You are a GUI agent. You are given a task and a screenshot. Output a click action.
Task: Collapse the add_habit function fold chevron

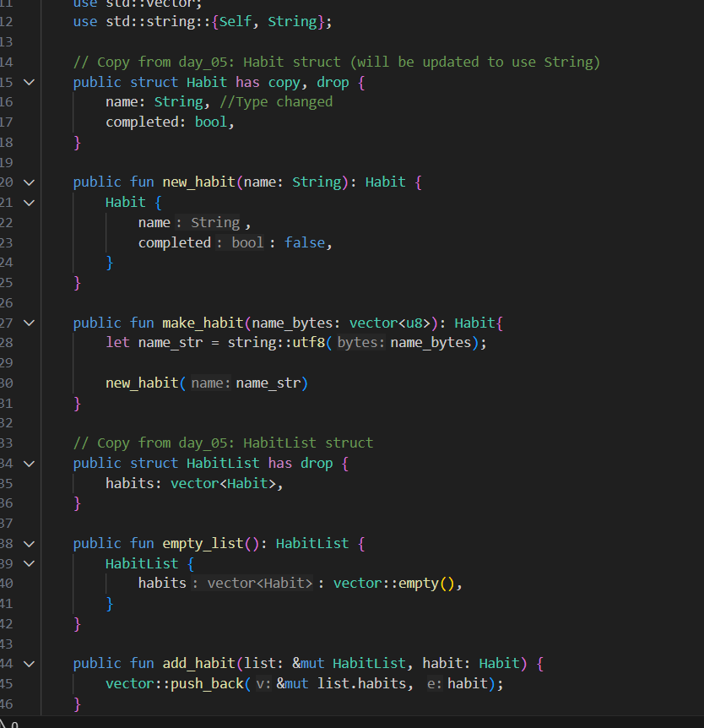click(30, 664)
